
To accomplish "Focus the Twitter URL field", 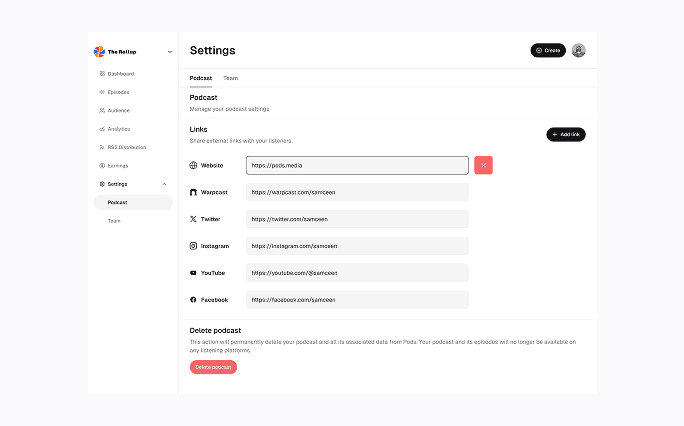I will pos(357,219).
